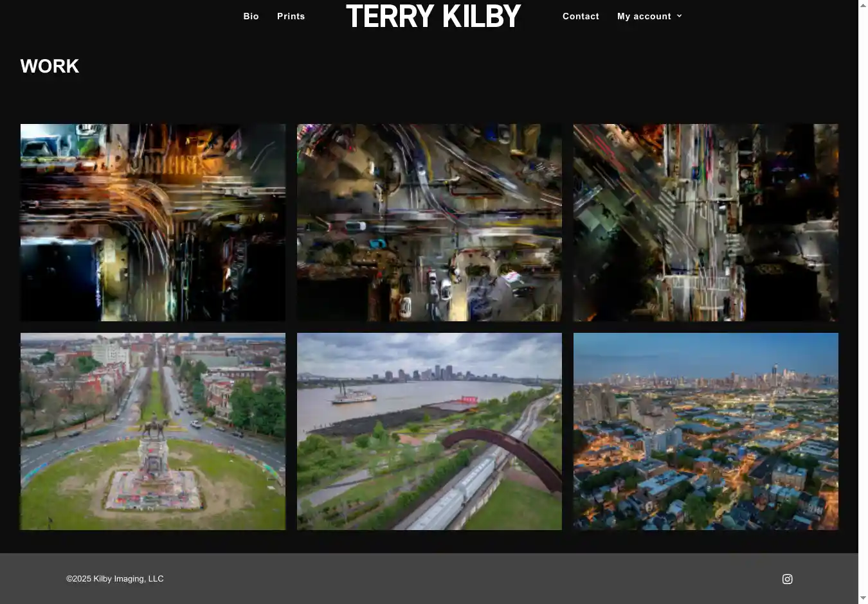Viewport: 868px width, 604px height.
Task: Click the scrollbar up arrow
Action: 863,5
